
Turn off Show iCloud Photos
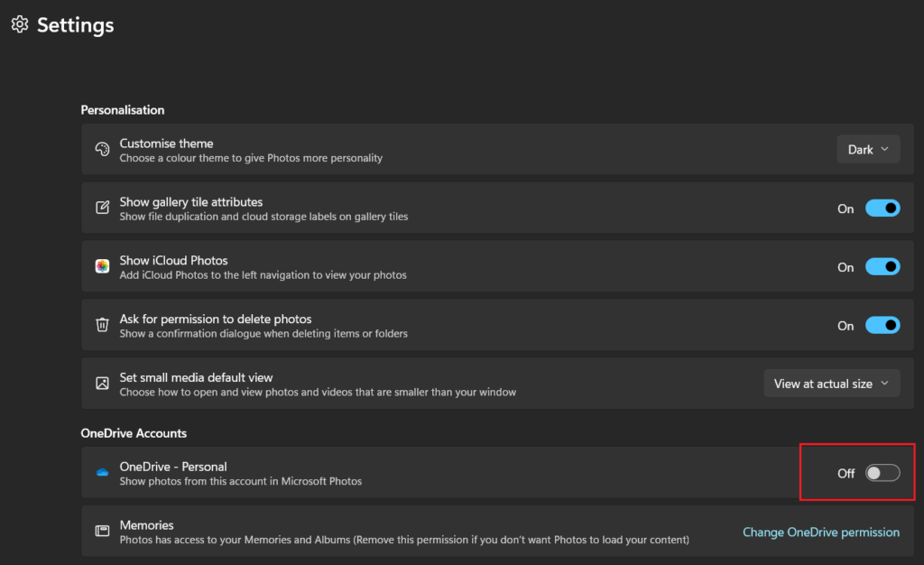[x=882, y=266]
